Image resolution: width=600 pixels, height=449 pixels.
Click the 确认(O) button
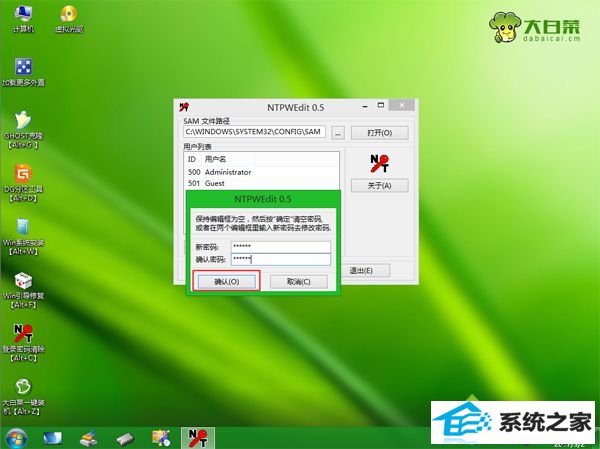[x=227, y=282]
